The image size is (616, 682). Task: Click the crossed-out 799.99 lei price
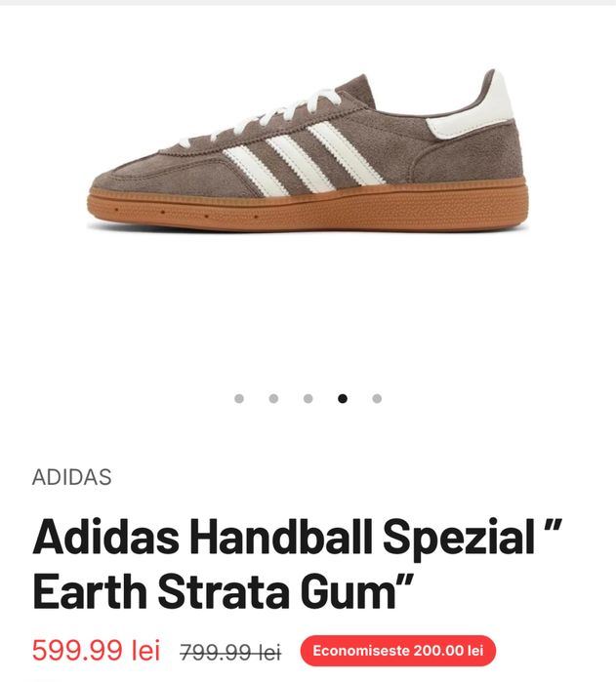230,652
